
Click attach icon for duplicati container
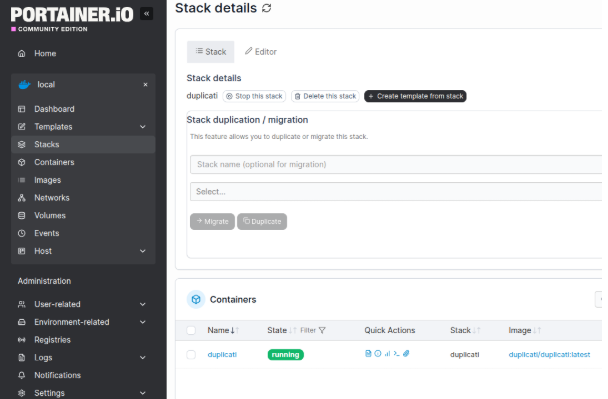tap(406, 353)
